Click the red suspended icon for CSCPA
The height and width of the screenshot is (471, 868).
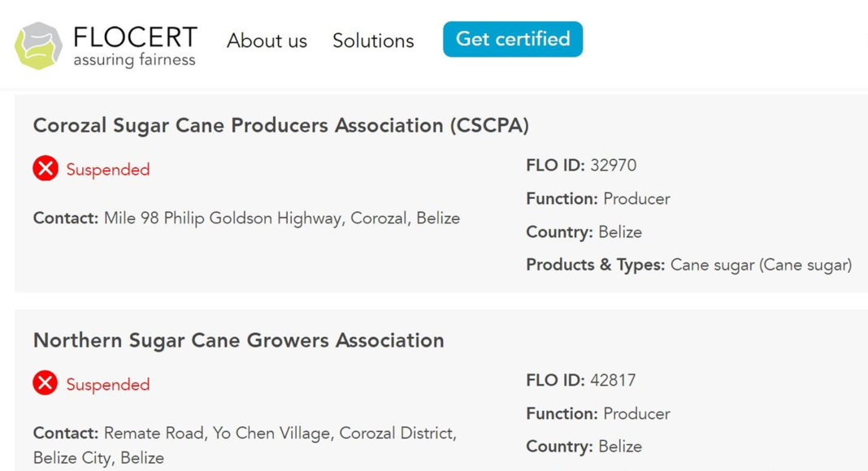tap(46, 168)
